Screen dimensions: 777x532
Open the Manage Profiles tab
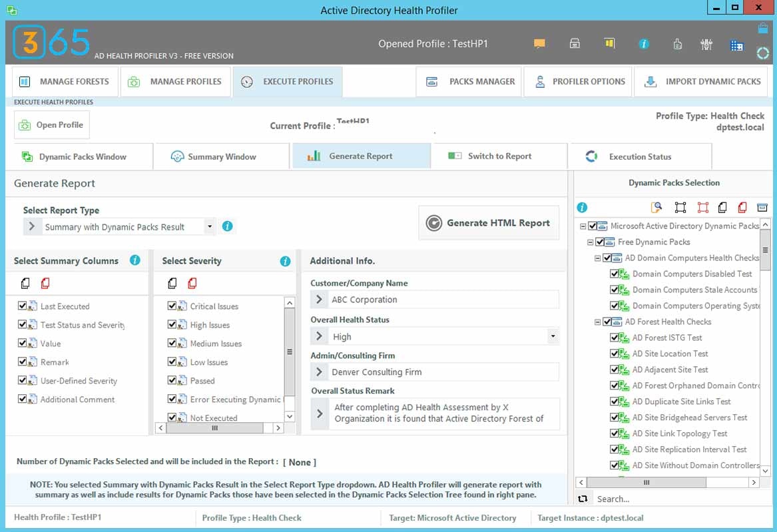pyautogui.click(x=175, y=81)
